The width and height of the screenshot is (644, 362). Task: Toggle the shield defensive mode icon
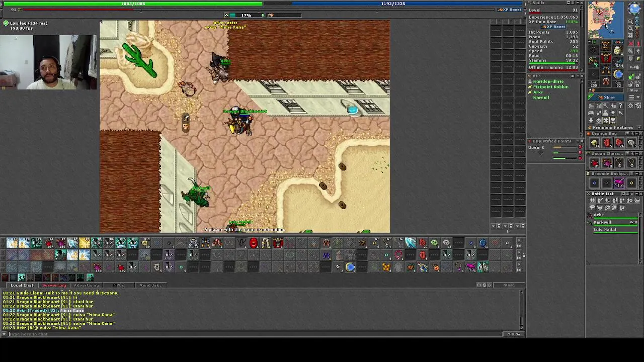(631, 58)
